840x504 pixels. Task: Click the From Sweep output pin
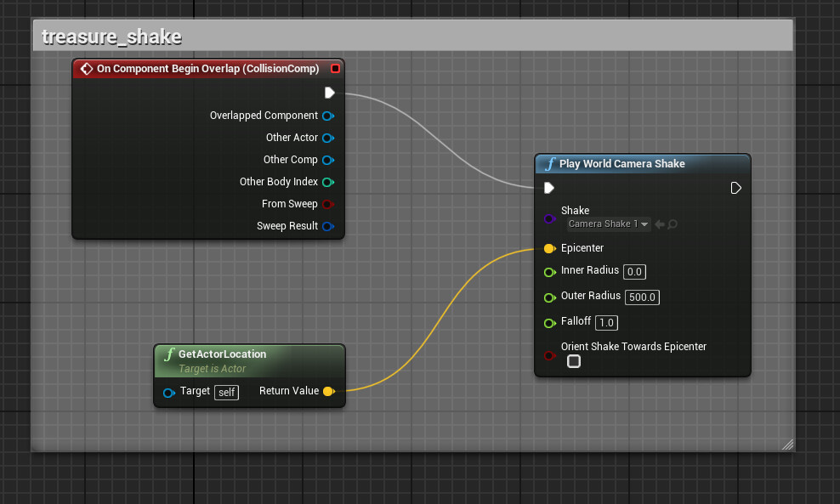328,204
